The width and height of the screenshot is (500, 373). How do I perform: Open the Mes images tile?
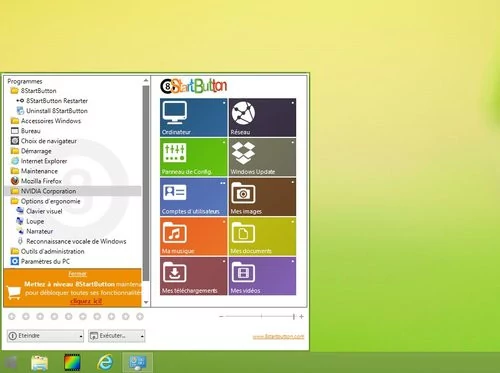point(262,197)
